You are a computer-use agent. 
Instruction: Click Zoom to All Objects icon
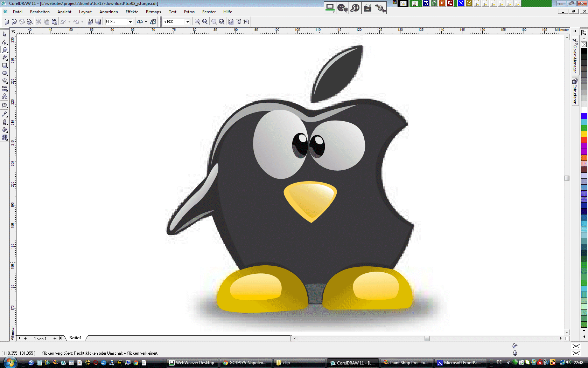click(222, 22)
